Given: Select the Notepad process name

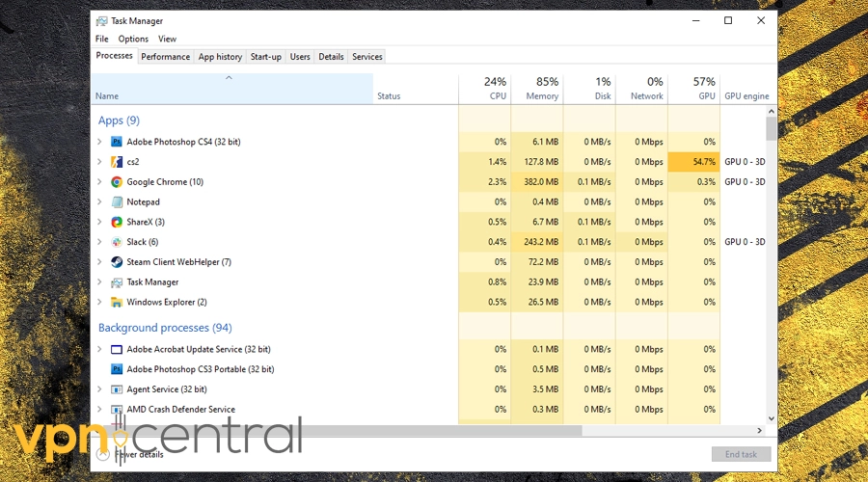Looking at the screenshot, I should click(x=143, y=202).
